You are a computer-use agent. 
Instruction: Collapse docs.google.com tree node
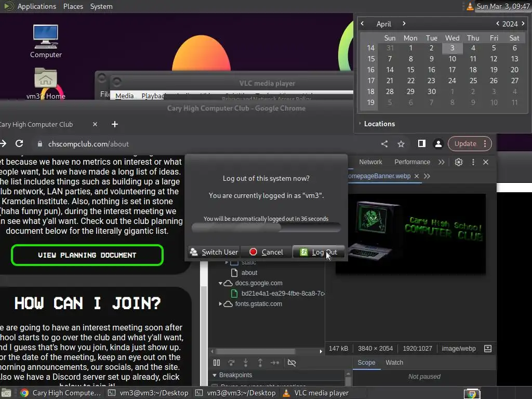[220, 283]
